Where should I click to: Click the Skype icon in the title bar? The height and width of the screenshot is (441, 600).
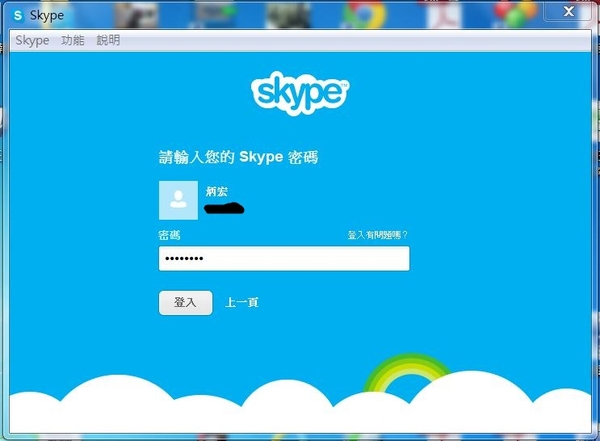pyautogui.click(x=18, y=16)
